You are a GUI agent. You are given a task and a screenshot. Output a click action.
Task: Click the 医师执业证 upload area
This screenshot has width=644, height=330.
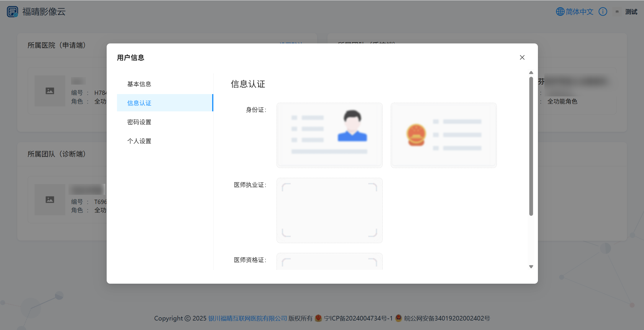pos(329,210)
